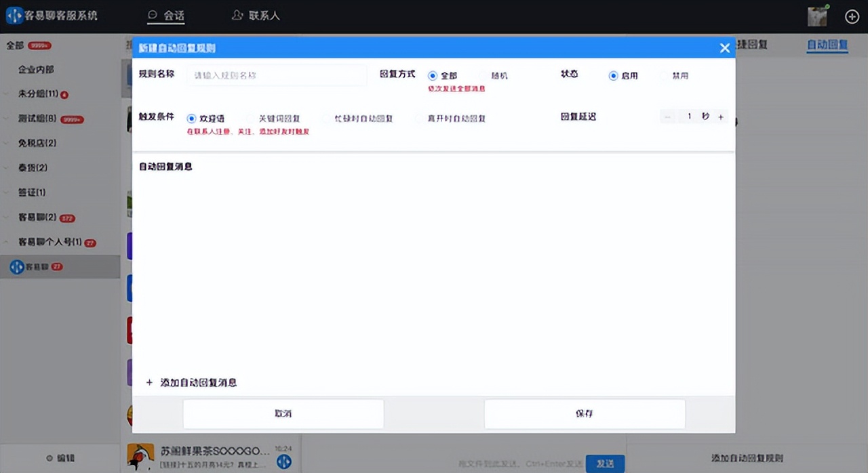This screenshot has width=868, height=473.
Task: Click the chat bubble icon beside 会话
Action: (x=153, y=15)
